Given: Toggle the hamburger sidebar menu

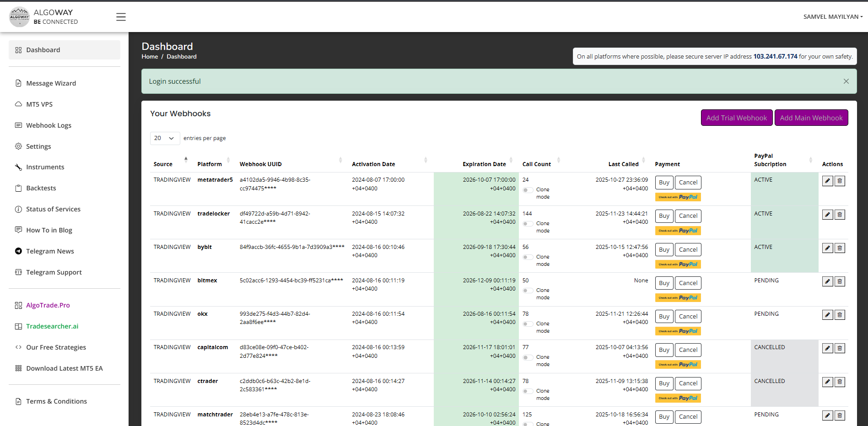Looking at the screenshot, I should click(121, 17).
